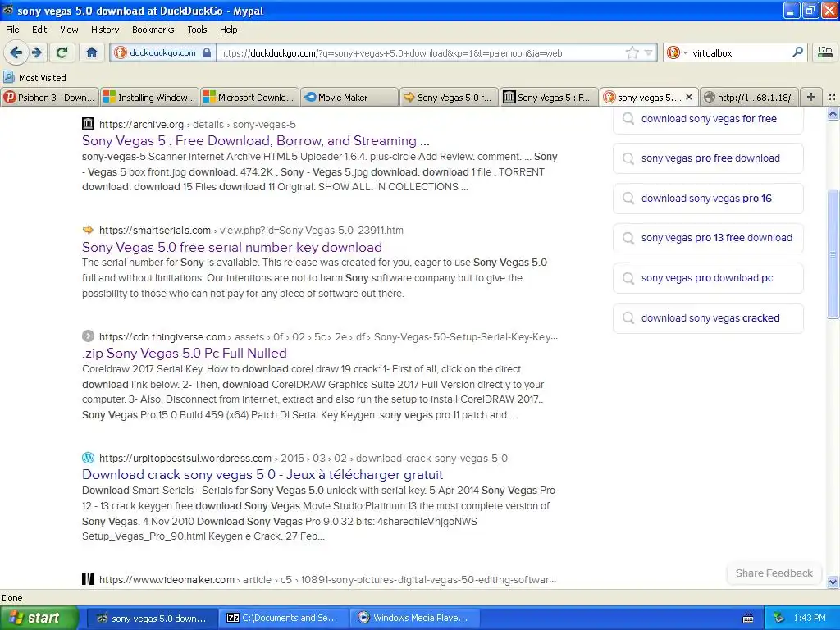Open the Windows start menu
Screen dimensions: 840x630
pos(38,618)
